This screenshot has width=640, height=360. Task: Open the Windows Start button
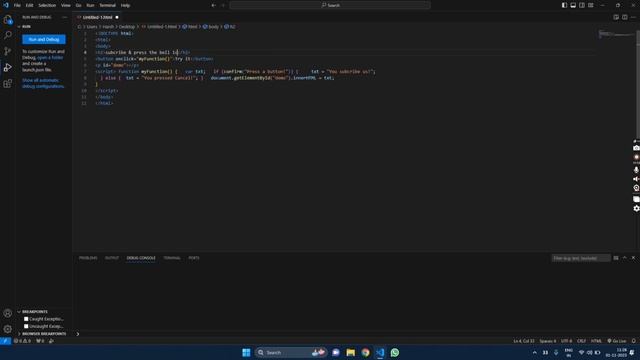point(246,352)
